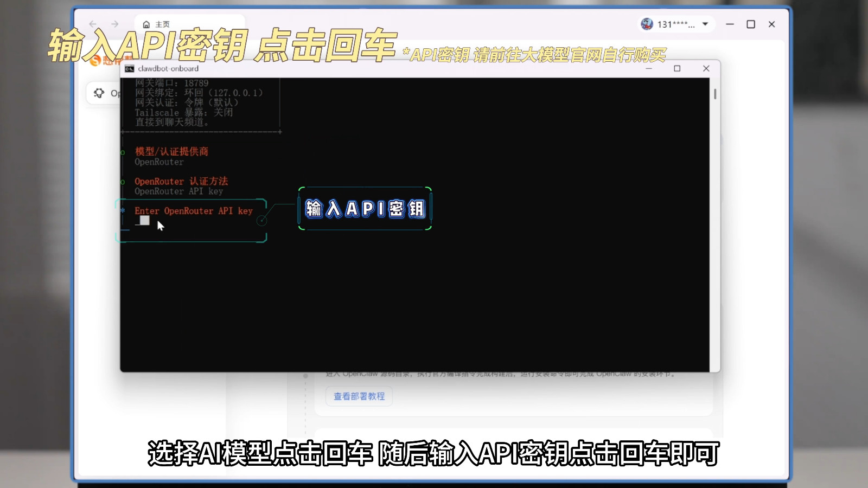868x488 pixels.
Task: Click the terminal's vertical scrollbar thumb
Action: [715, 94]
